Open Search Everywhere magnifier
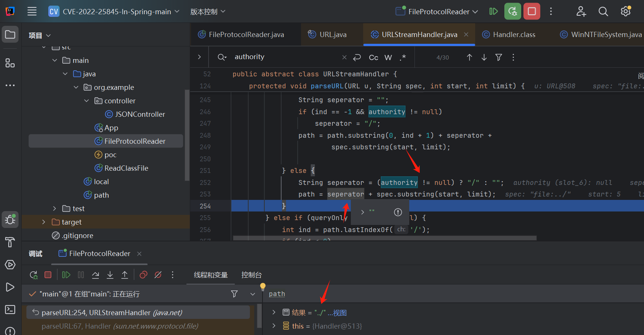This screenshot has width=644, height=335. click(603, 11)
